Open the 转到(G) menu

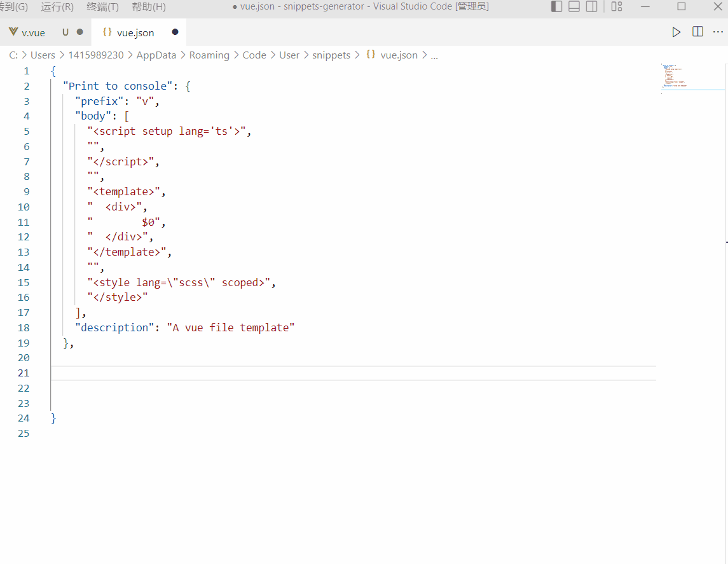tap(14, 7)
